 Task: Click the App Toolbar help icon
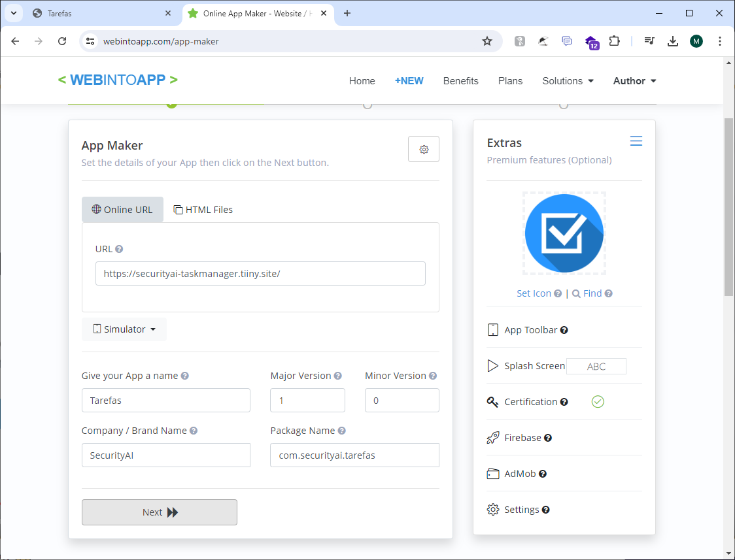tap(564, 330)
